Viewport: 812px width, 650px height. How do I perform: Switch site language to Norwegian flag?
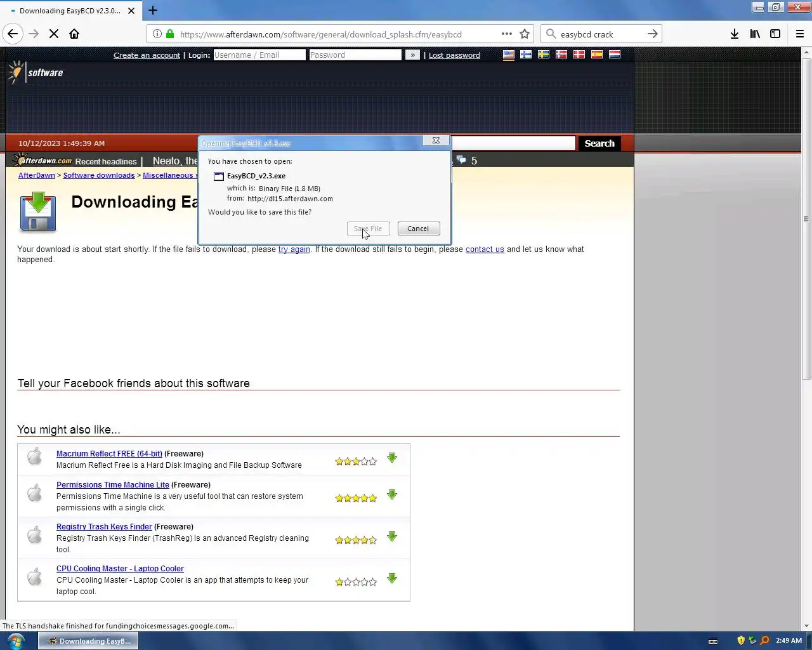(x=561, y=55)
